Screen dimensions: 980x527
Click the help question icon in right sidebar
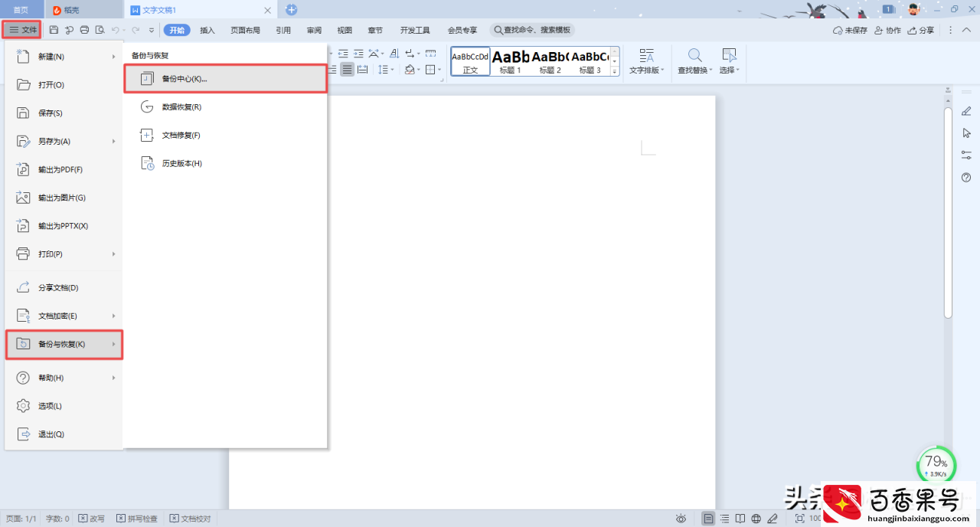[x=966, y=178]
